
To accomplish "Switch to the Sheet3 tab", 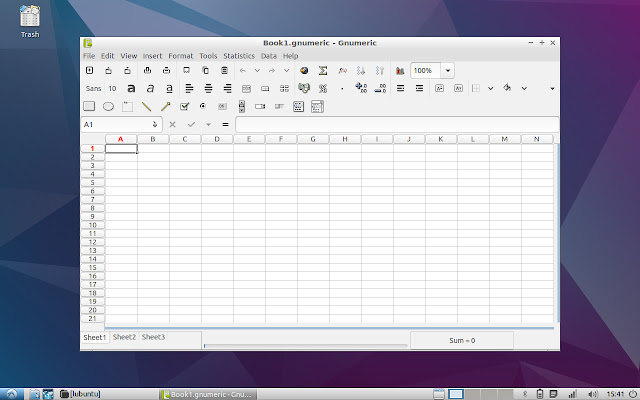I will click(x=153, y=337).
